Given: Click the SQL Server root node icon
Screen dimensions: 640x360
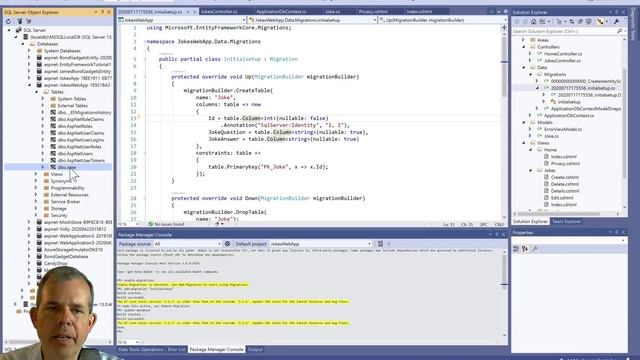Looking at the screenshot, I should (18, 30).
